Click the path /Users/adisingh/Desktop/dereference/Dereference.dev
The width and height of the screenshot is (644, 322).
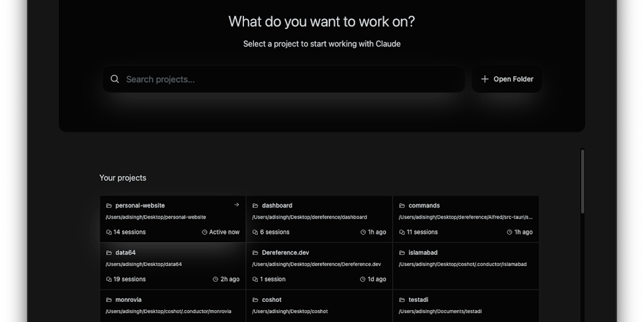tap(317, 265)
